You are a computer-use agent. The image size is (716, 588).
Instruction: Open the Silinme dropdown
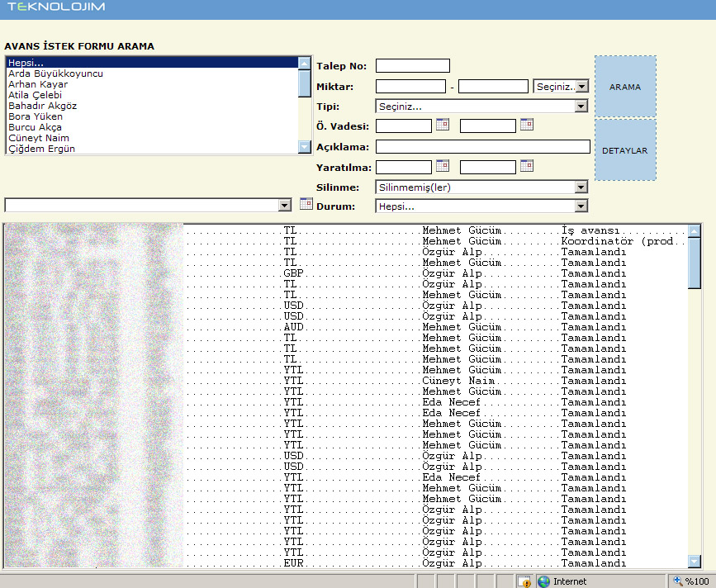(581, 187)
